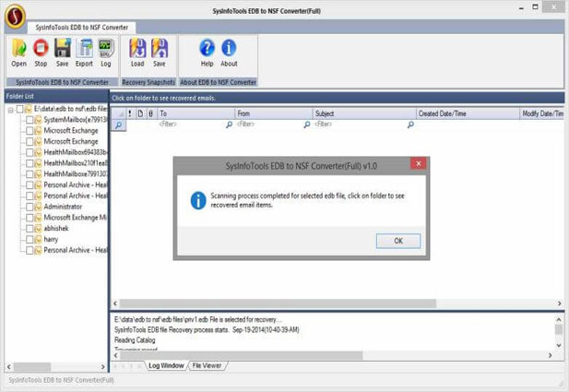Select the Microsoft Exchange Mi folder
Screen dimensions: 569x392
[75, 218]
